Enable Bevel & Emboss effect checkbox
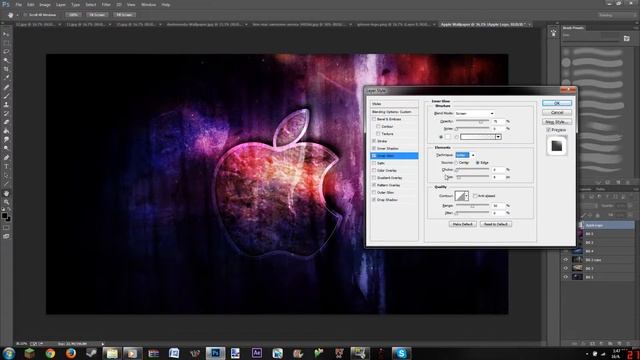This screenshot has width=640, height=360. [x=373, y=119]
